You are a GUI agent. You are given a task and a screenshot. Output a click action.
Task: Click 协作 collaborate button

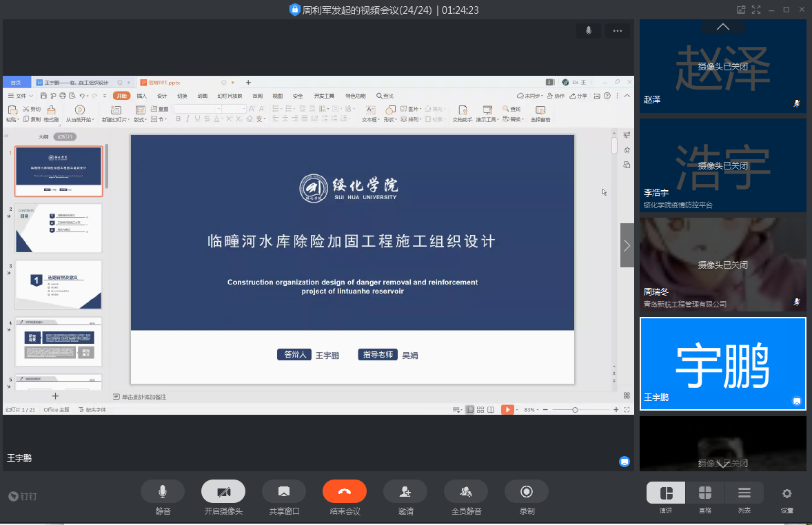pyautogui.click(x=556, y=96)
